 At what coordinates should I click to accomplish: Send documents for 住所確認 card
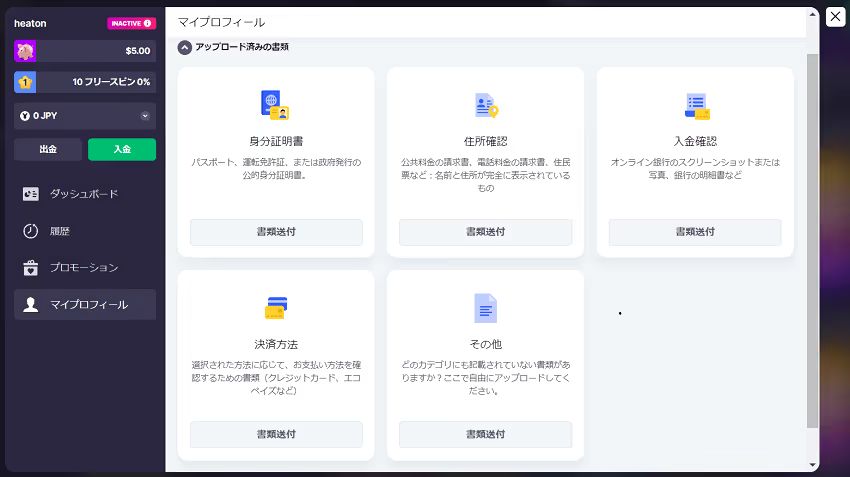[486, 232]
